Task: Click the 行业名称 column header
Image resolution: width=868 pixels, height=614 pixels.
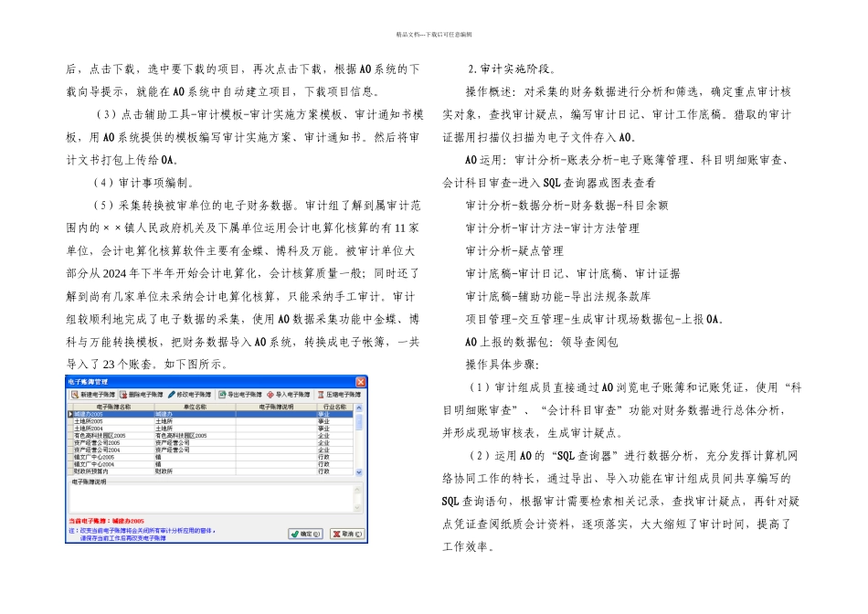Action: tap(335, 407)
